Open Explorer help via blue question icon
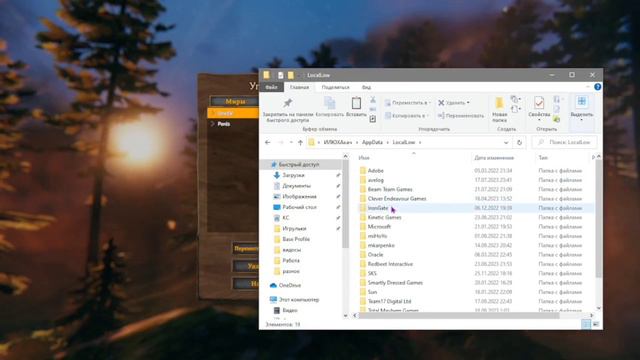 coord(598,87)
